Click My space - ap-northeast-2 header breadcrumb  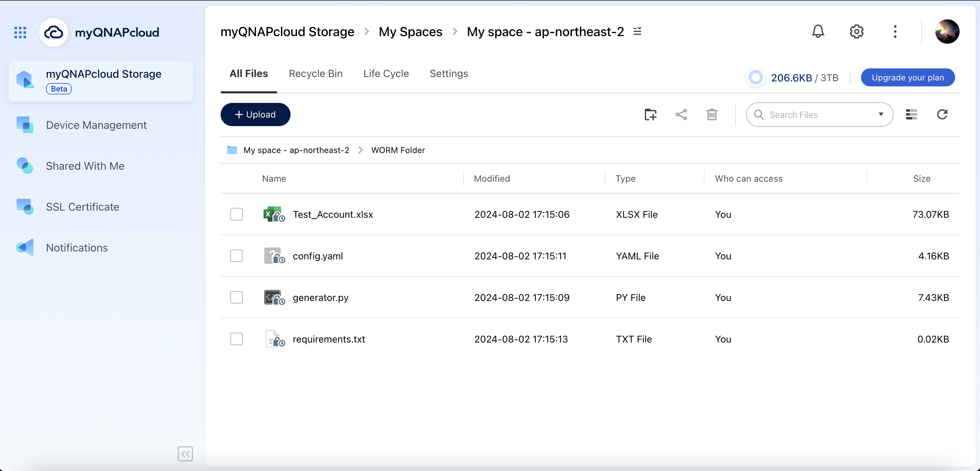coord(545,32)
